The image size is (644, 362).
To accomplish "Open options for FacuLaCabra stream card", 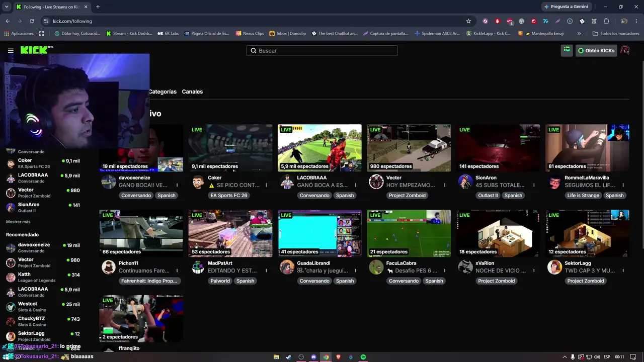I will coord(445,271).
